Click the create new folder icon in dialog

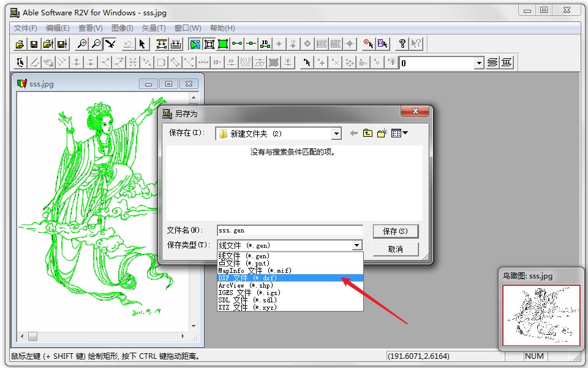382,133
